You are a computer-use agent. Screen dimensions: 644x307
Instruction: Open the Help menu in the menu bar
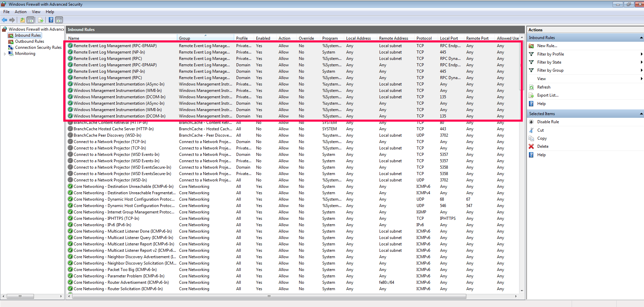50,12
